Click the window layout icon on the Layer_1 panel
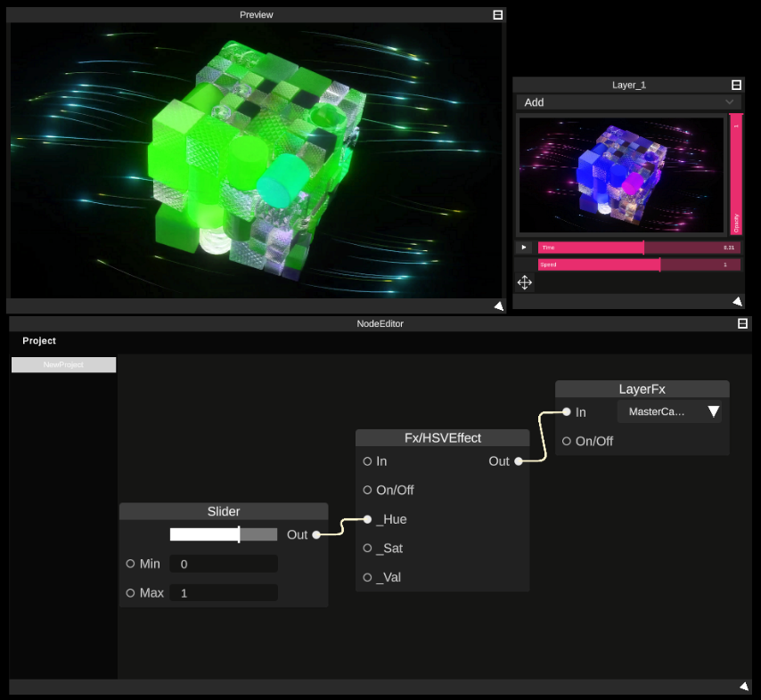 [736, 85]
